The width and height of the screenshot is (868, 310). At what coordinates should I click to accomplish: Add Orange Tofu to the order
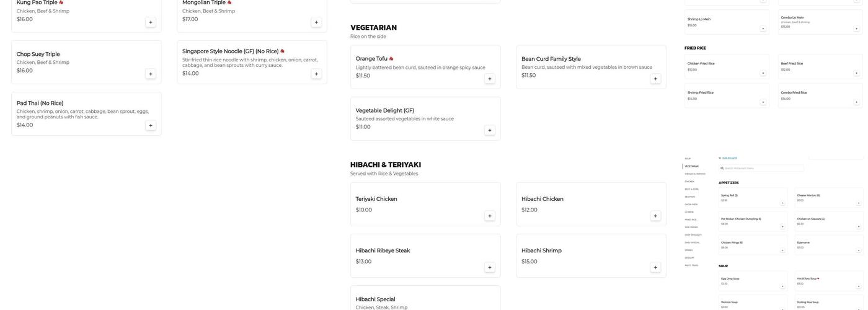pyautogui.click(x=490, y=79)
